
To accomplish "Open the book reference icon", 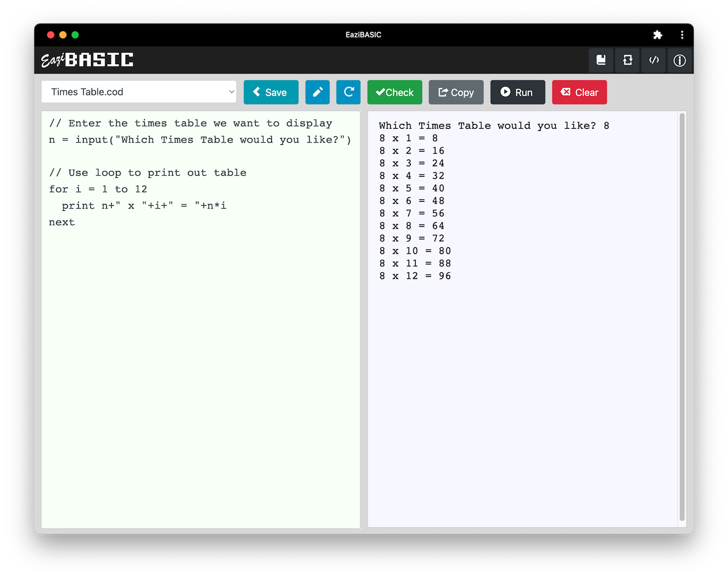I will (601, 60).
